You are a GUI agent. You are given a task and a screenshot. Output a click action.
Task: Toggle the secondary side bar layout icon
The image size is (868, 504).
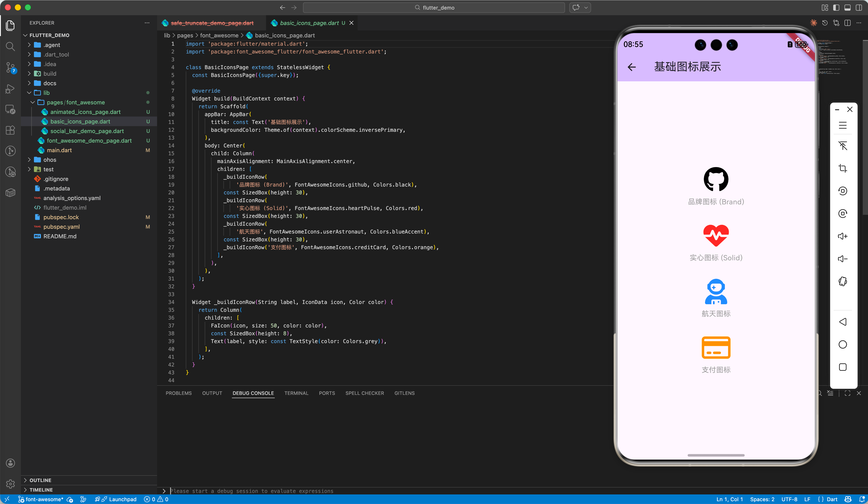pos(859,8)
